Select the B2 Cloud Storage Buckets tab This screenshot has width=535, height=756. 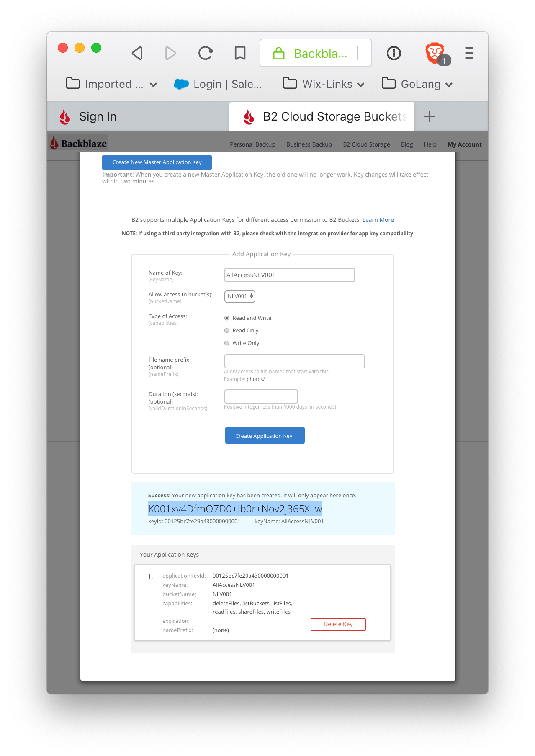point(322,117)
